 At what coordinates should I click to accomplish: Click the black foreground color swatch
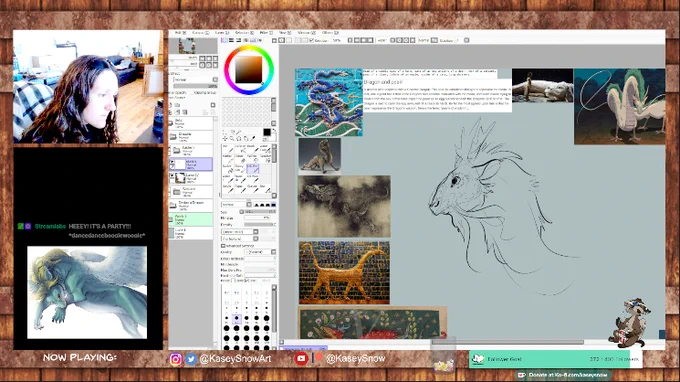[267, 132]
